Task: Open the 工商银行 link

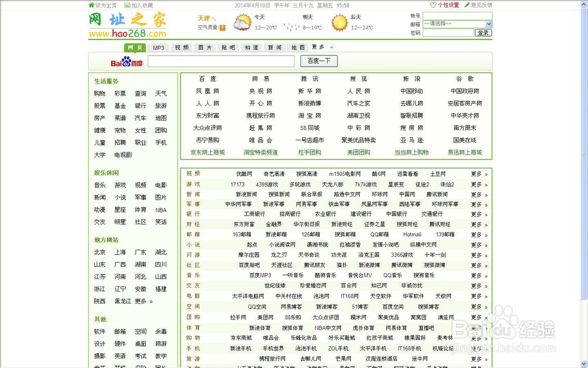Action: coord(254,214)
